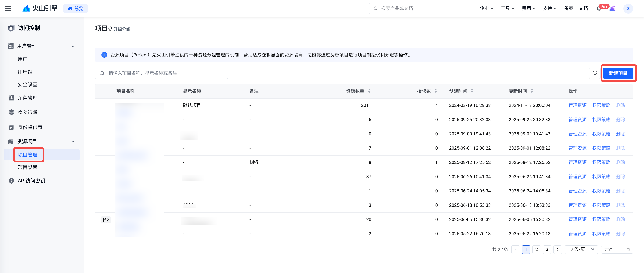Click 删除 for the 2025-09-09 project
The image size is (644, 273).
tap(621, 134)
